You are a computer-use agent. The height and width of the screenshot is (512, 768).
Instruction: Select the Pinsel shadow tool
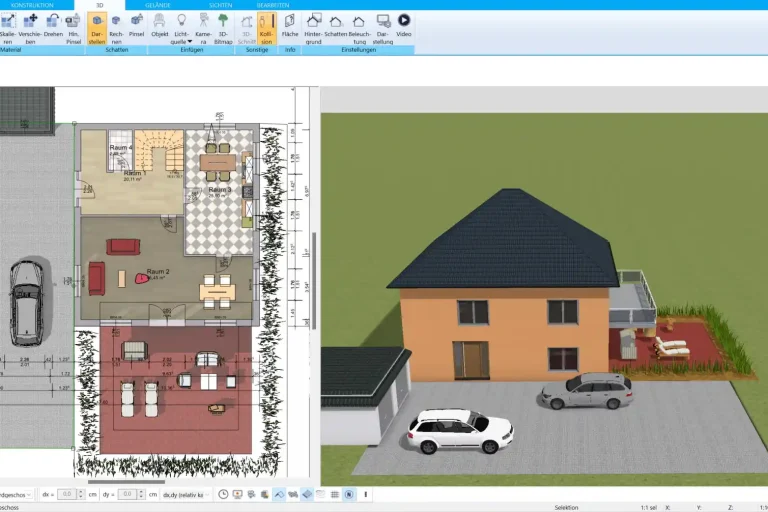point(137,25)
